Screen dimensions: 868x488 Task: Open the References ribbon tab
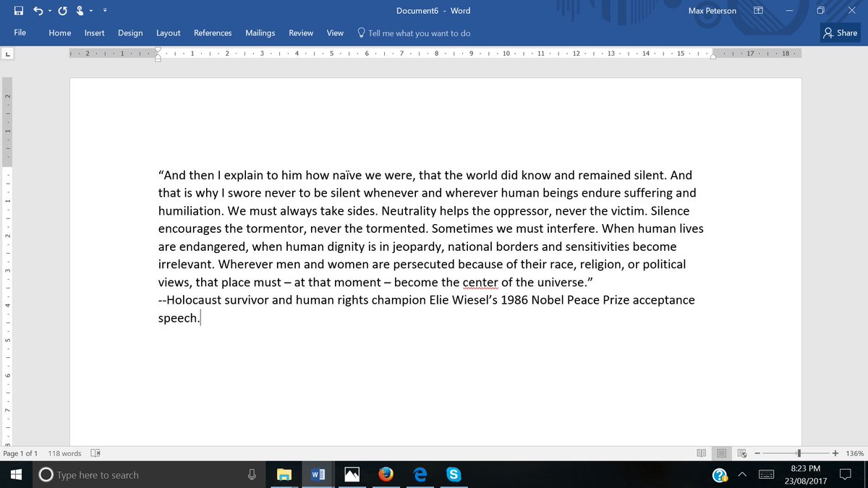tap(213, 33)
